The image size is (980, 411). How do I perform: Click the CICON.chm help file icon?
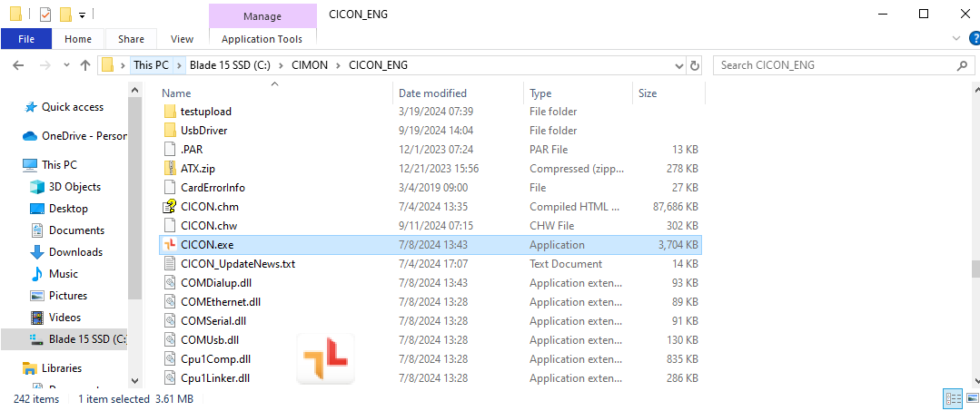click(170, 207)
